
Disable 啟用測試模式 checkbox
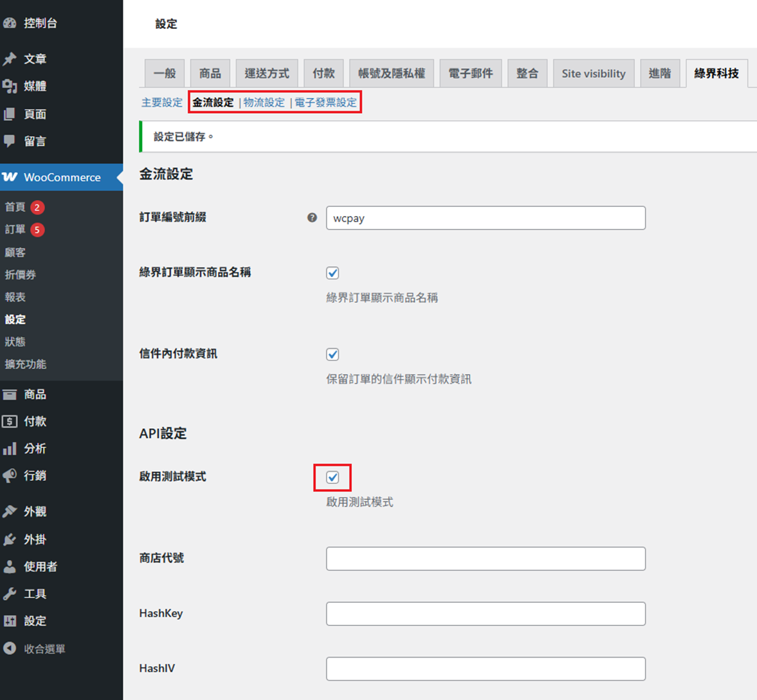333,478
